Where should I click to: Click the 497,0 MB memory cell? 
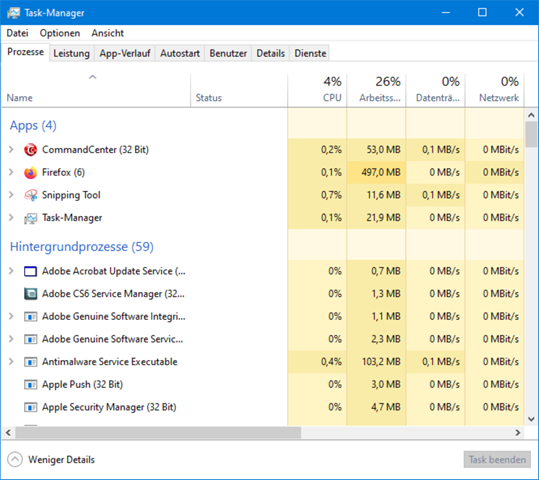[x=376, y=172]
